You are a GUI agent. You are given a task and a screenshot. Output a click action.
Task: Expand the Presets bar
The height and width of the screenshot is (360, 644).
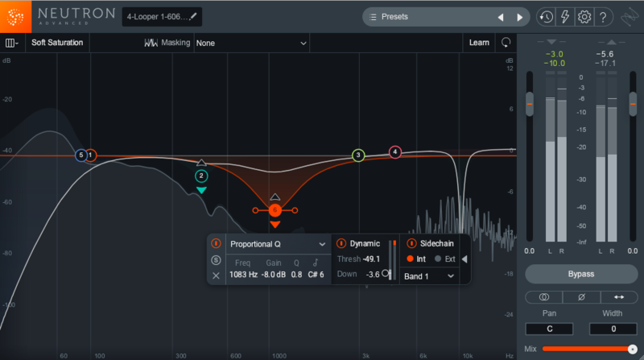[446, 17]
